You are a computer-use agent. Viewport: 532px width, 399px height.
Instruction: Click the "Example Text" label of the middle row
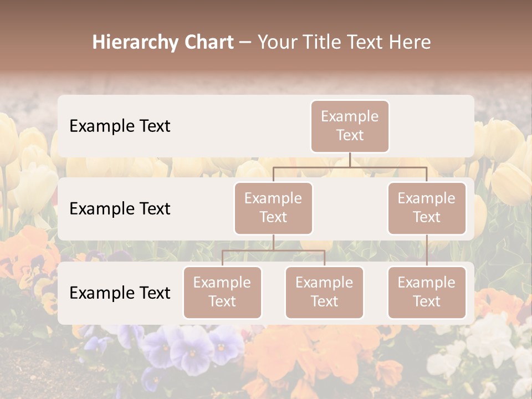pyautogui.click(x=120, y=209)
